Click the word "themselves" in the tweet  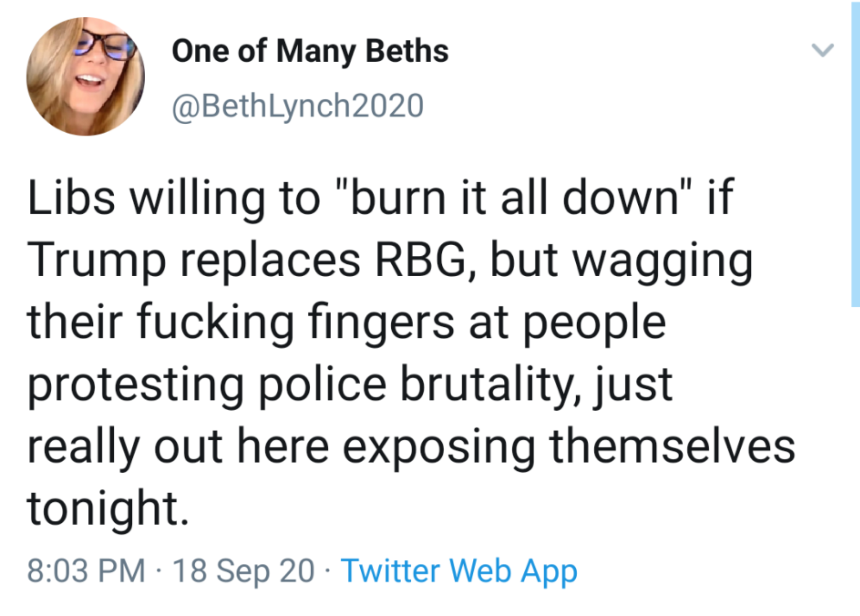[x=672, y=446]
